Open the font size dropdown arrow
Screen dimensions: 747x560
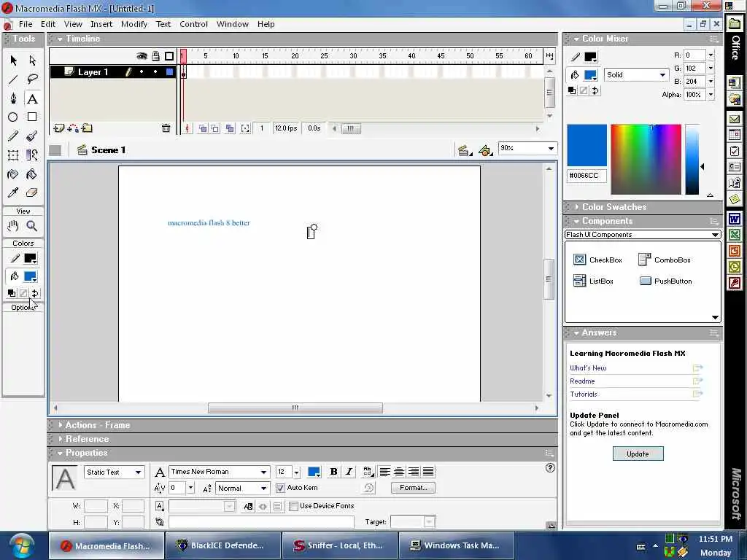click(296, 472)
